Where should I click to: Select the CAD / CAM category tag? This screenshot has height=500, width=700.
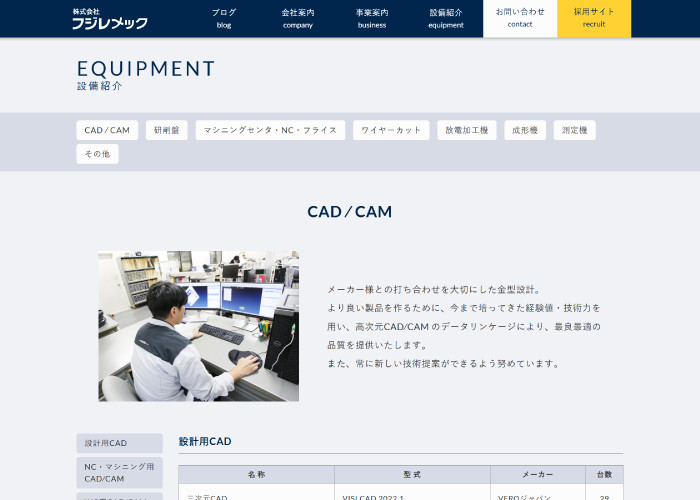pyautogui.click(x=107, y=130)
